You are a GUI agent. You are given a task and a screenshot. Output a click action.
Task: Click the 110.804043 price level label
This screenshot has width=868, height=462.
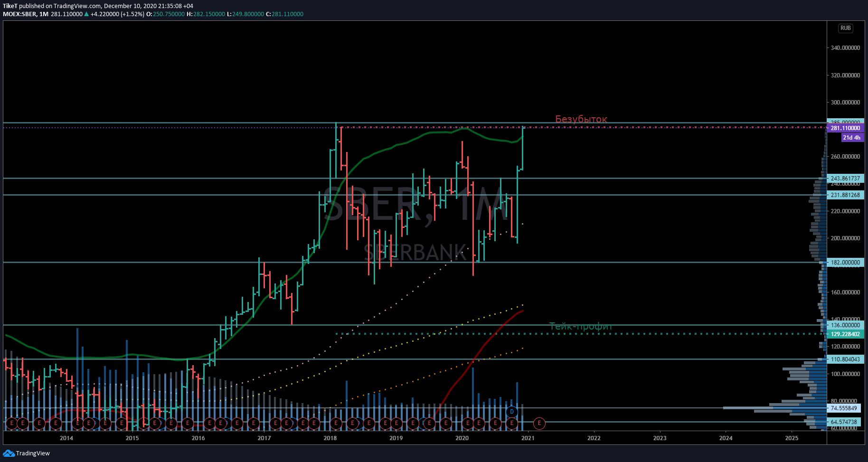(x=845, y=359)
